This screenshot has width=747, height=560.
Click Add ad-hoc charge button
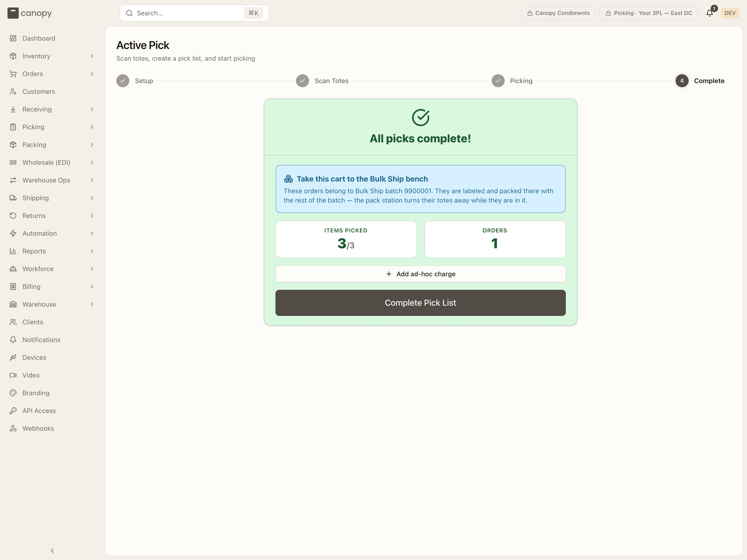(x=420, y=274)
